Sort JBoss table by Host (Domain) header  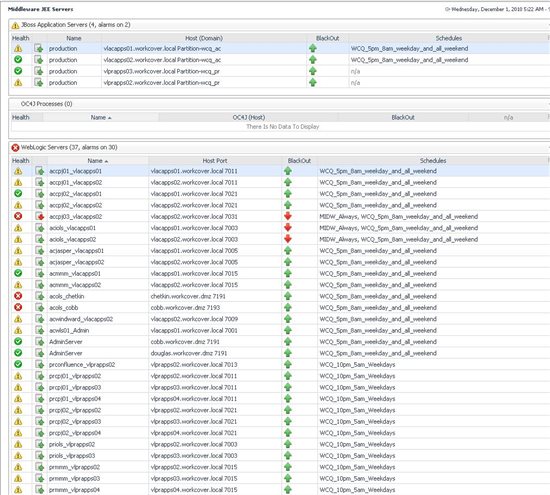(204, 38)
